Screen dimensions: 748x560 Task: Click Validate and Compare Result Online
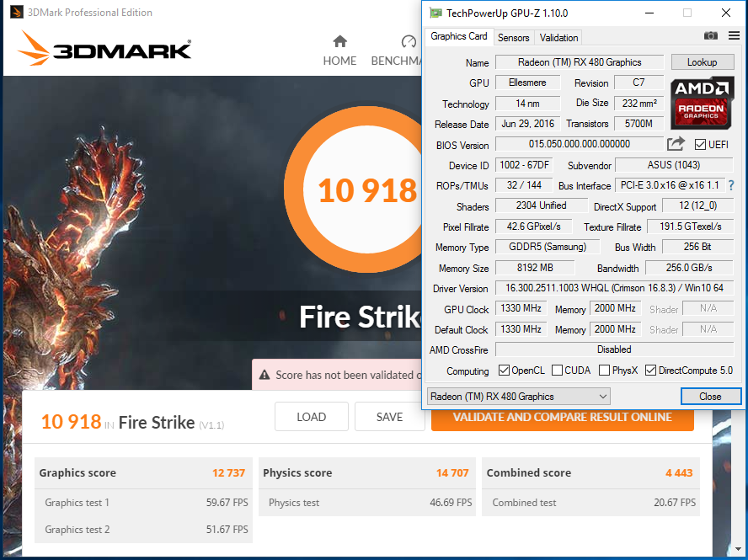(x=563, y=418)
